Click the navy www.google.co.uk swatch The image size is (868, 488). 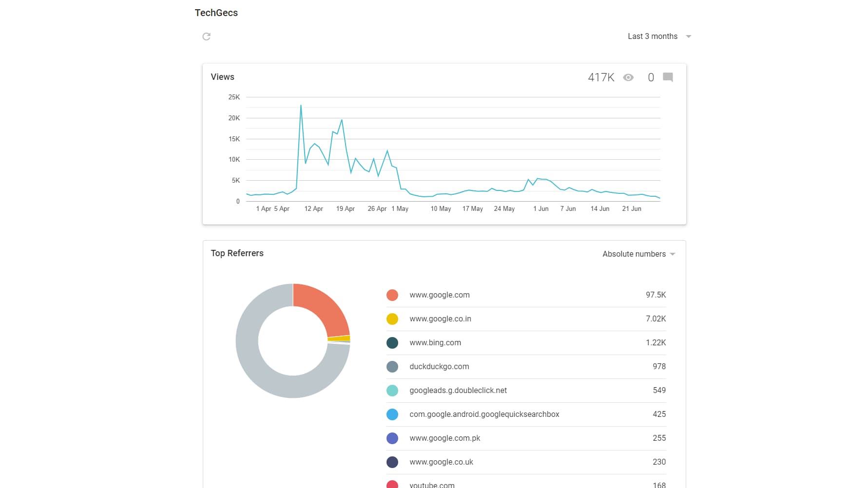392,462
